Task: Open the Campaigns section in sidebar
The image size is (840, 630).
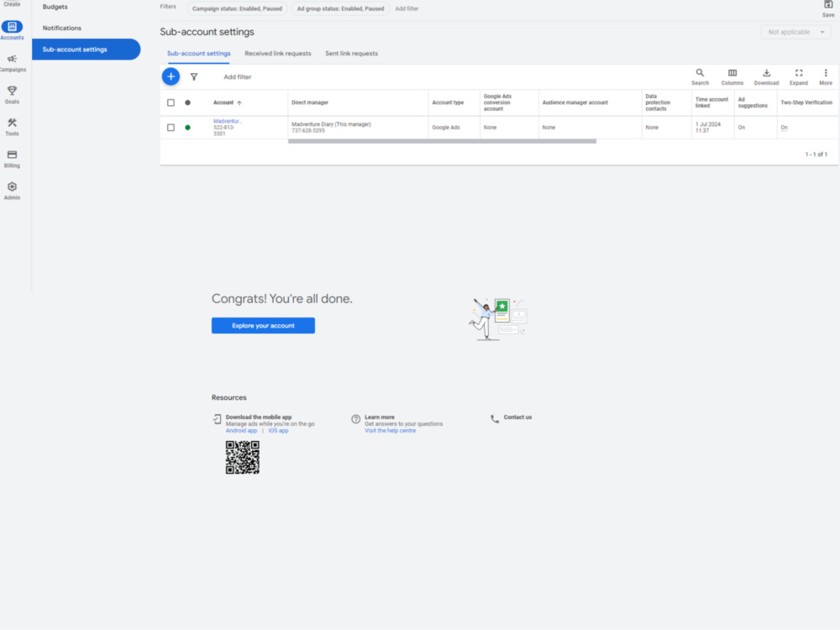Action: [x=12, y=63]
